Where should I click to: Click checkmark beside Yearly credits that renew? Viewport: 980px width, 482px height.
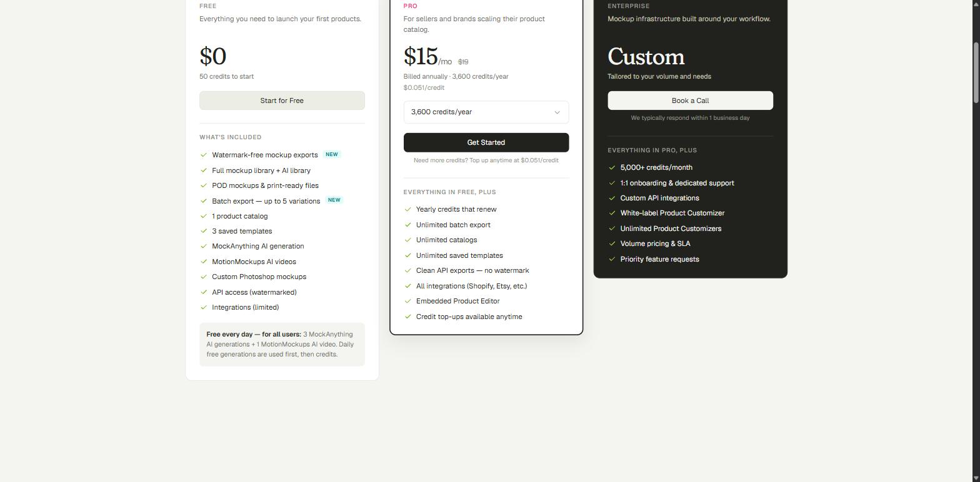(x=408, y=209)
